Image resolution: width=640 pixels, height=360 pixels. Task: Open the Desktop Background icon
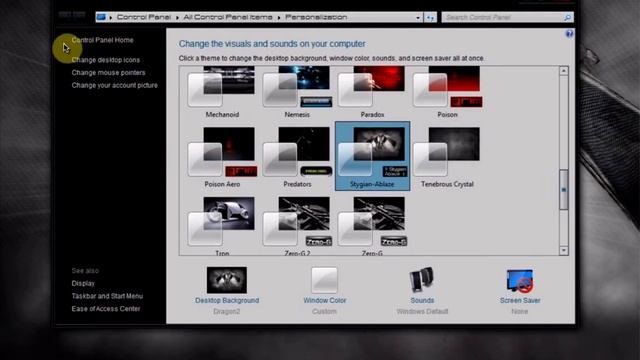[227, 280]
